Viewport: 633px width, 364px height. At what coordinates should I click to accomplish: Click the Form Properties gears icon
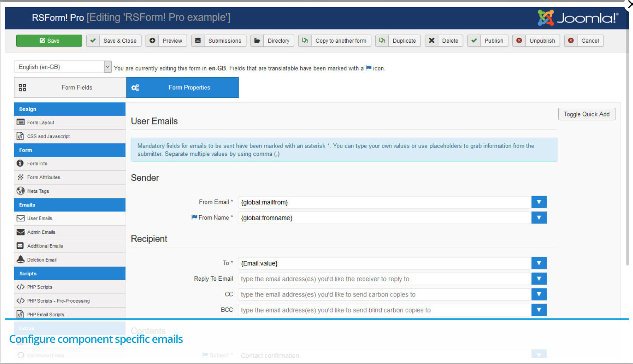pyautogui.click(x=135, y=87)
